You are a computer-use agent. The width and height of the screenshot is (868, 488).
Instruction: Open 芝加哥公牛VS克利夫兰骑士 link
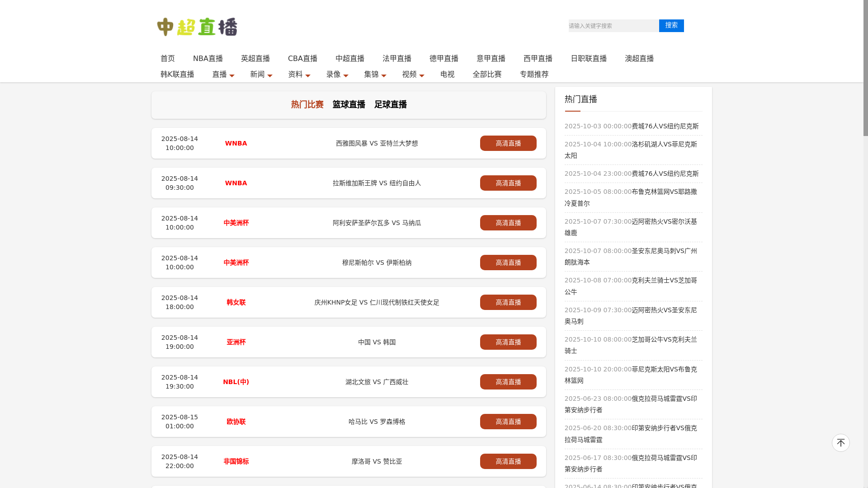631,345
